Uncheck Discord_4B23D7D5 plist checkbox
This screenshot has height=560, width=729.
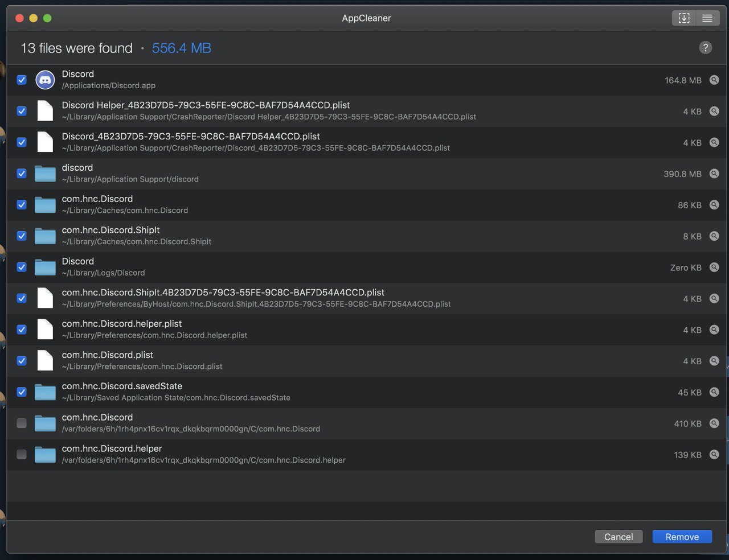(x=22, y=142)
